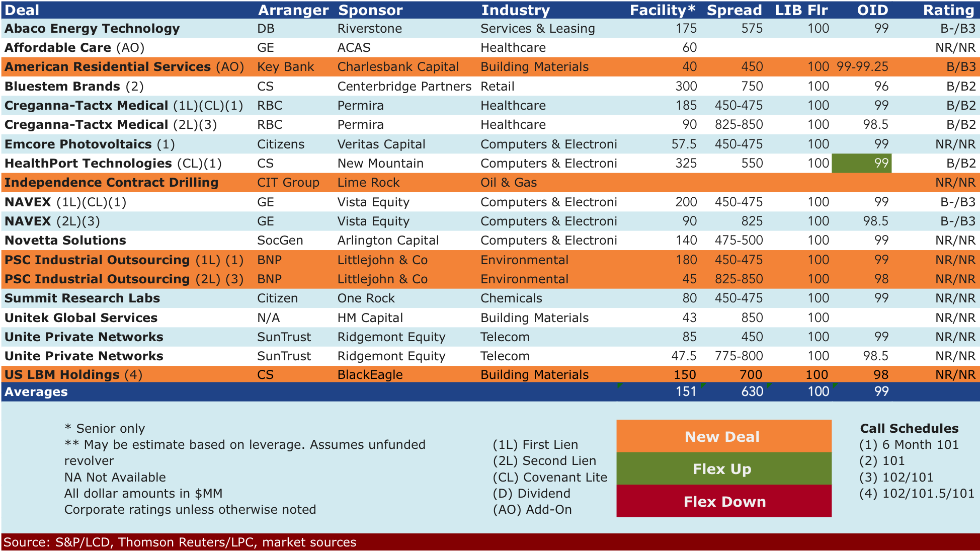Click the Sponsor column header
This screenshot has width=980, height=551.
(370, 10)
